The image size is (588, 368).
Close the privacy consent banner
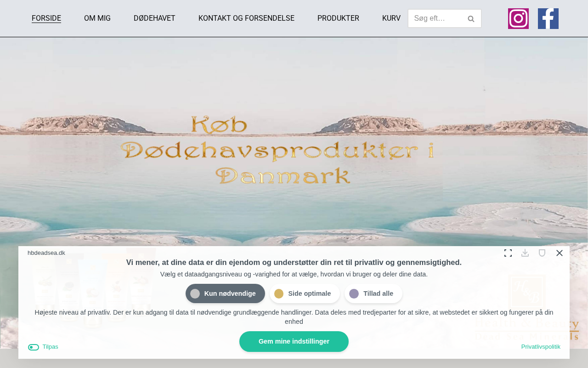point(560,253)
